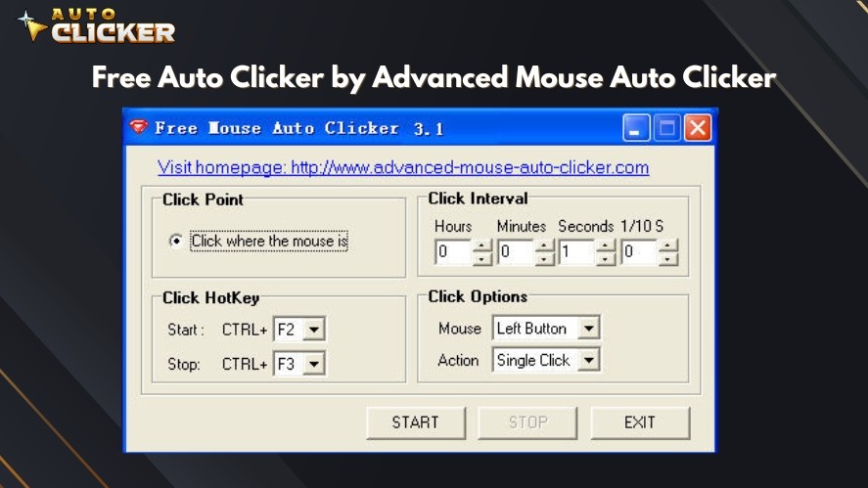This screenshot has height=488, width=868.
Task: Click the 'Seconds' column label
Action: click(585, 226)
